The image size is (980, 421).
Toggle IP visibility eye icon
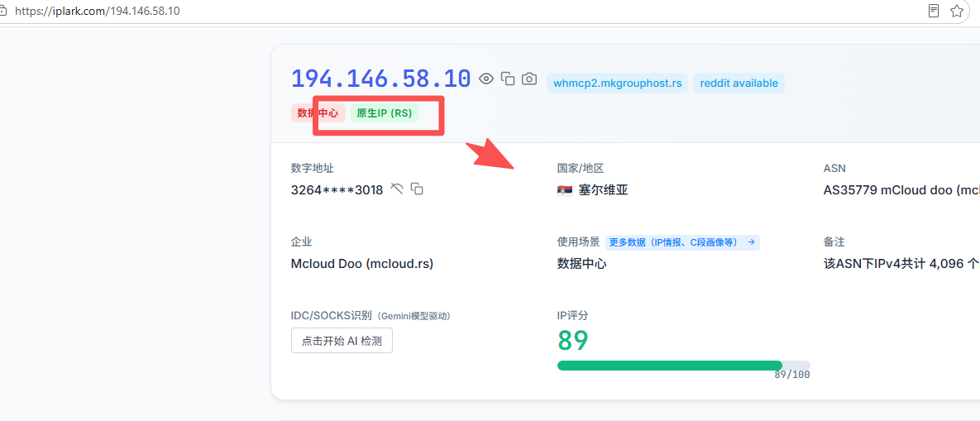click(486, 79)
